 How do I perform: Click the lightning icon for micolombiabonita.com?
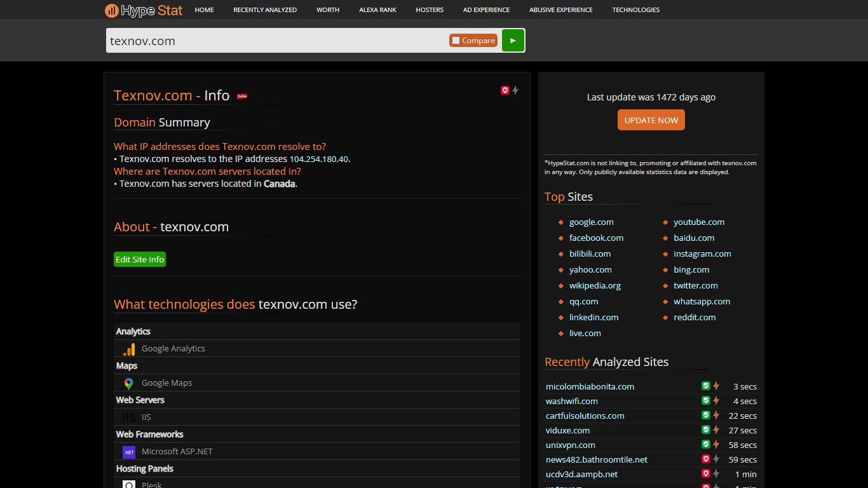(x=716, y=386)
